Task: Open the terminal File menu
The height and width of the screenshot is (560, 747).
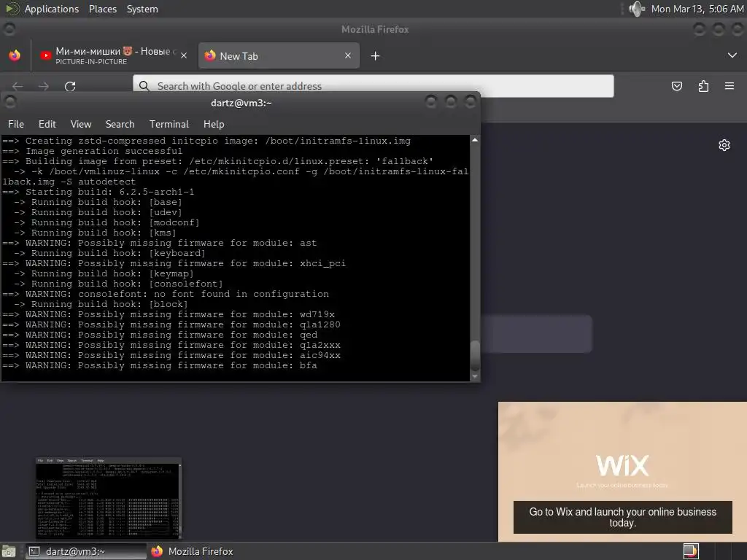Action: (16, 124)
